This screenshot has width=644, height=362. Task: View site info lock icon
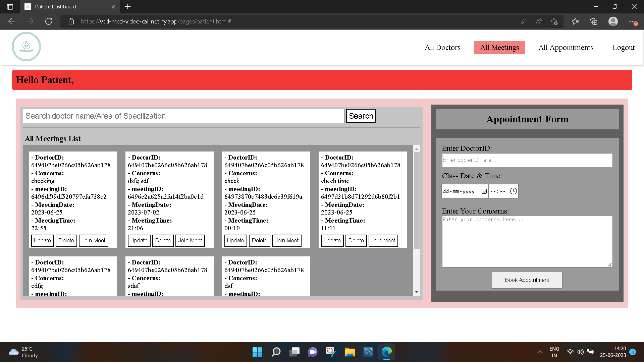click(71, 21)
